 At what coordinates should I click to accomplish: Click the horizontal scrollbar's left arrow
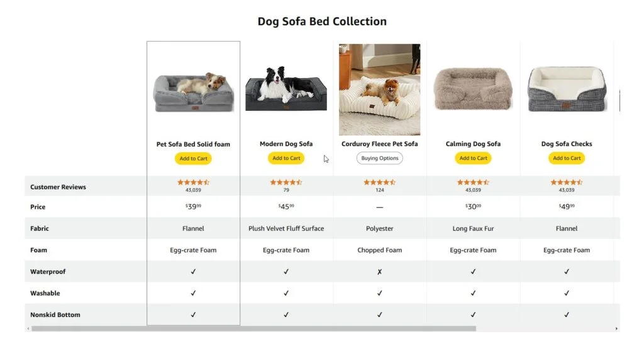pos(28,328)
